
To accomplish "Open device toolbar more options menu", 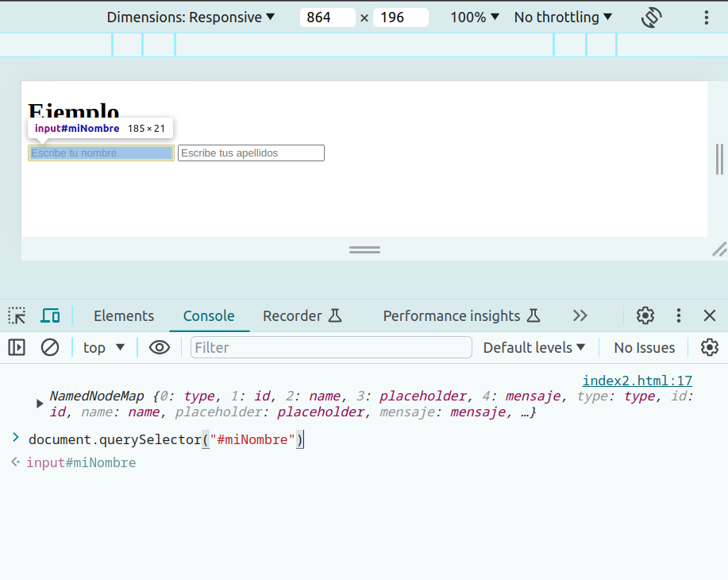I will pyautogui.click(x=707, y=17).
